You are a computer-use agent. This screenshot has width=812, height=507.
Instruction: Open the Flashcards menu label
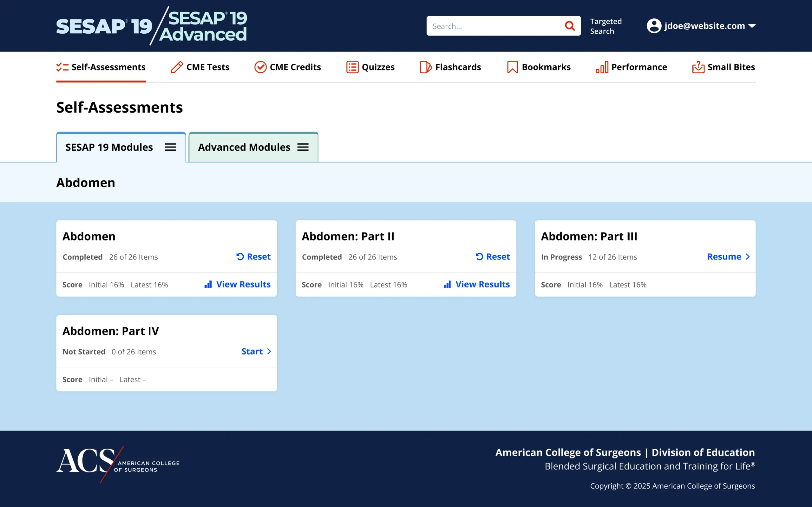(458, 67)
